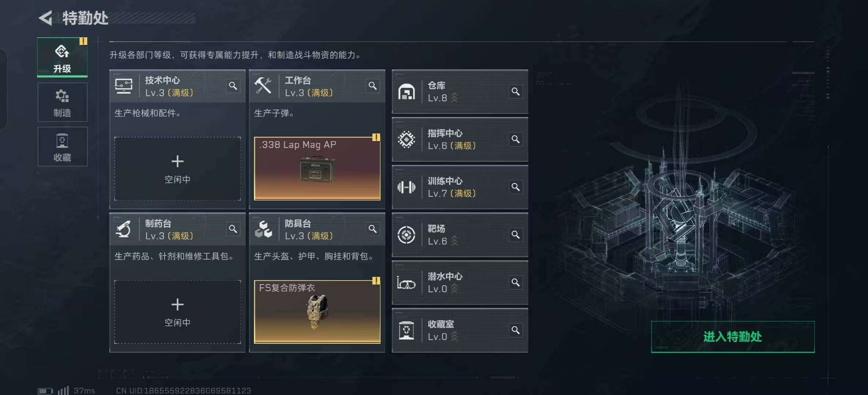Switch to the 收藏 sidebar tab
This screenshot has width=868, height=395.
(x=62, y=147)
